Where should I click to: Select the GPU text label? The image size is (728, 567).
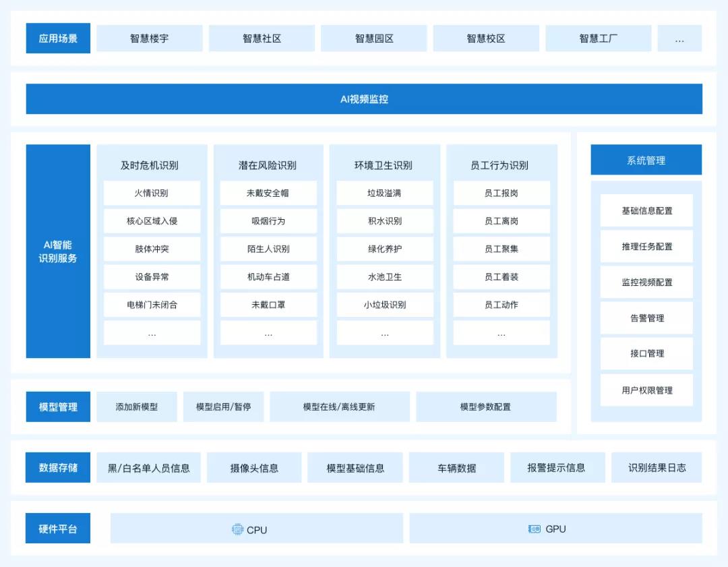pyautogui.click(x=555, y=529)
